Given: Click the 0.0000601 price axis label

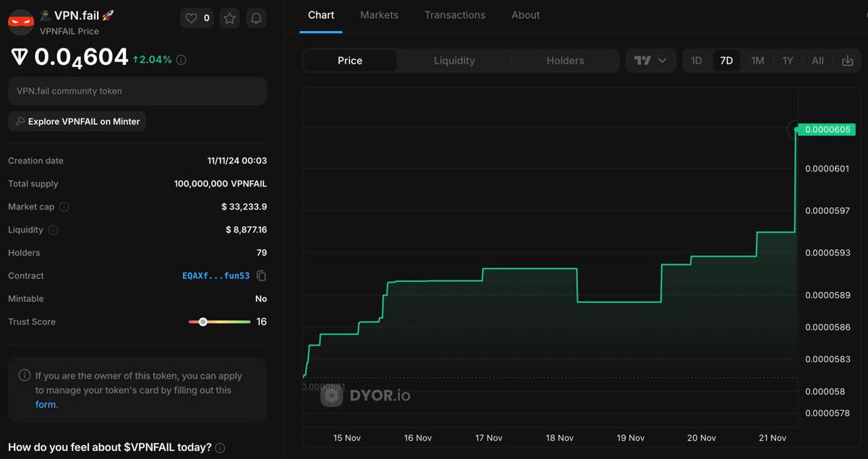Looking at the screenshot, I should pos(828,168).
